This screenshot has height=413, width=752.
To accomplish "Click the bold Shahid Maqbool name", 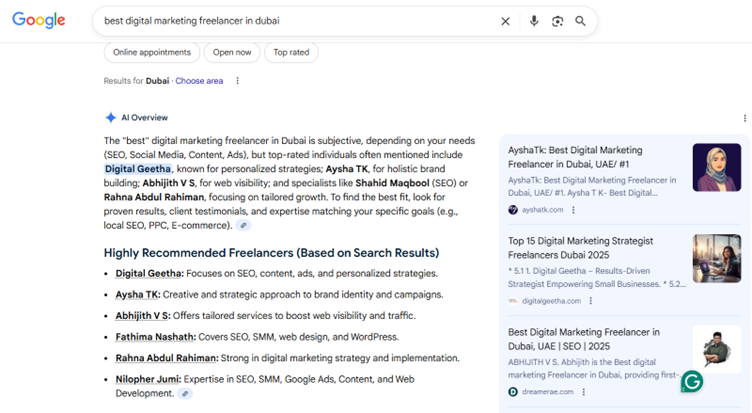I will 392,183.
